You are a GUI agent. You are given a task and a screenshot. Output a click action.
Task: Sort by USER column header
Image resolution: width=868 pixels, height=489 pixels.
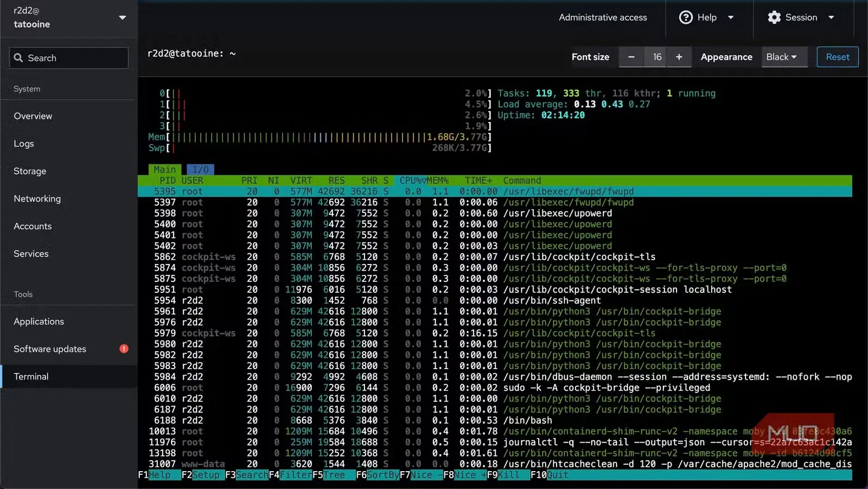[x=193, y=181]
